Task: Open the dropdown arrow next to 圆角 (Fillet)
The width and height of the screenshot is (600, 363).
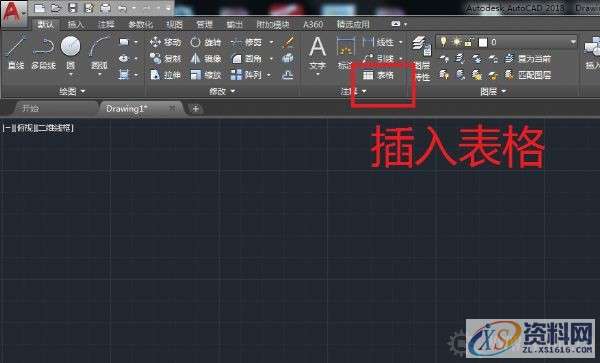Action: tap(271, 59)
